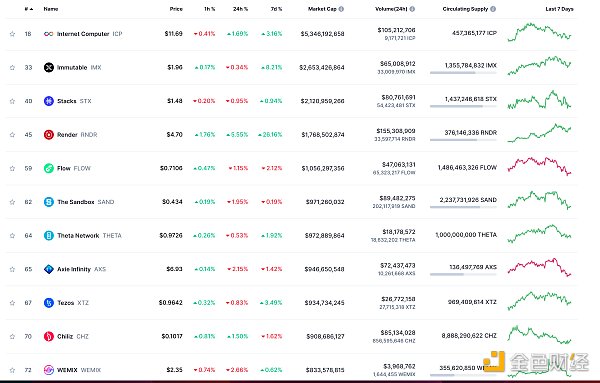Sort by Circulating Supply column header
Image resolution: width=600 pixels, height=383 pixels.
[465, 9]
